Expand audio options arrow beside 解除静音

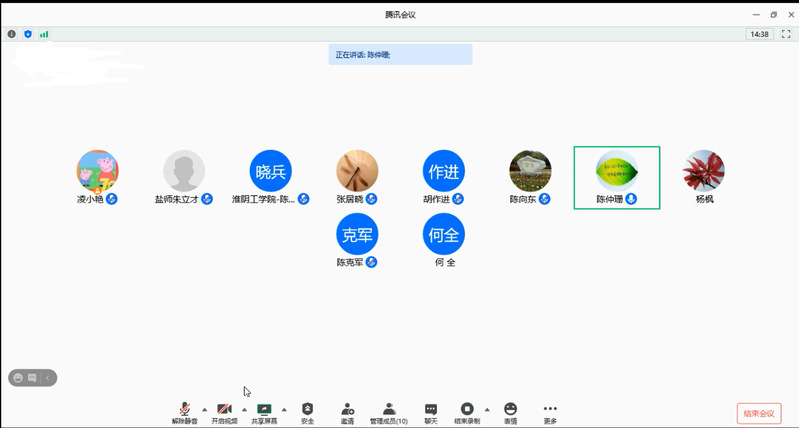click(205, 409)
